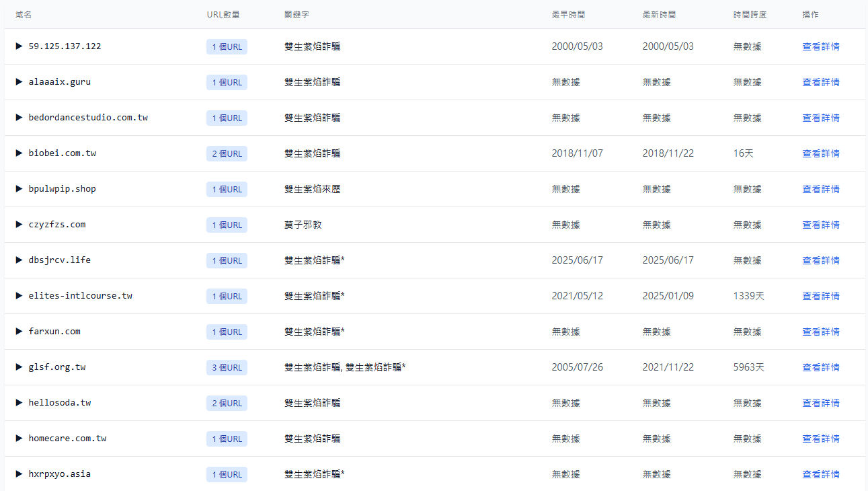Screen dimensions: 868x491
Task: Click the 3 個URL badge for glsf.org.tw
Action: click(x=227, y=368)
